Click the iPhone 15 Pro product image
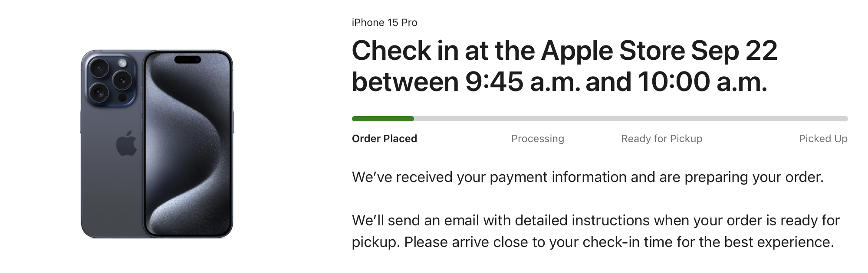Viewport: 868px width, 273px height. click(x=157, y=144)
